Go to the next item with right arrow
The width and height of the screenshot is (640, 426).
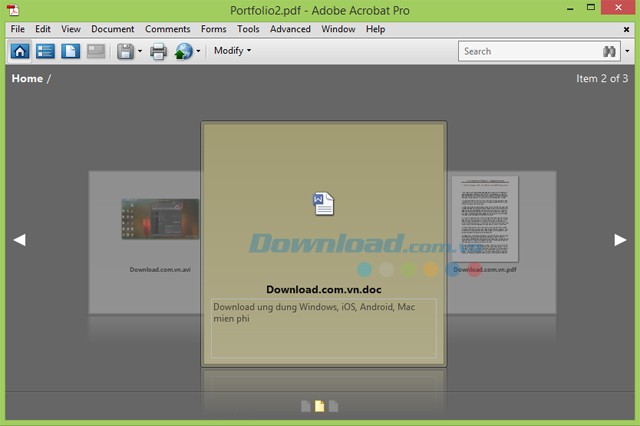[x=620, y=239]
